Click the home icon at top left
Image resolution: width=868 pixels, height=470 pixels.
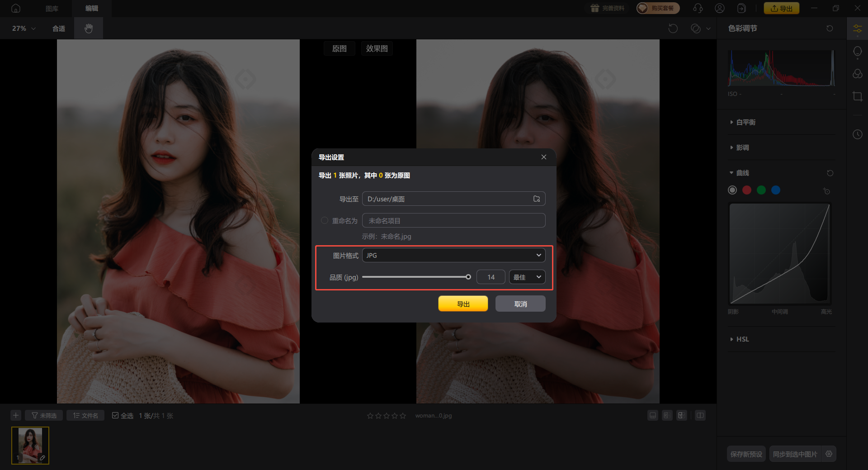coord(16,8)
